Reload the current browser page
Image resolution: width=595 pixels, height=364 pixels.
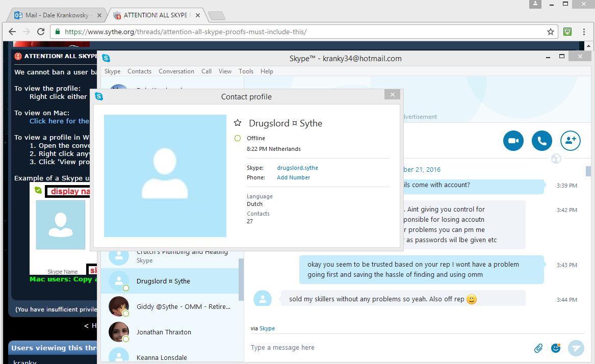coord(41,32)
